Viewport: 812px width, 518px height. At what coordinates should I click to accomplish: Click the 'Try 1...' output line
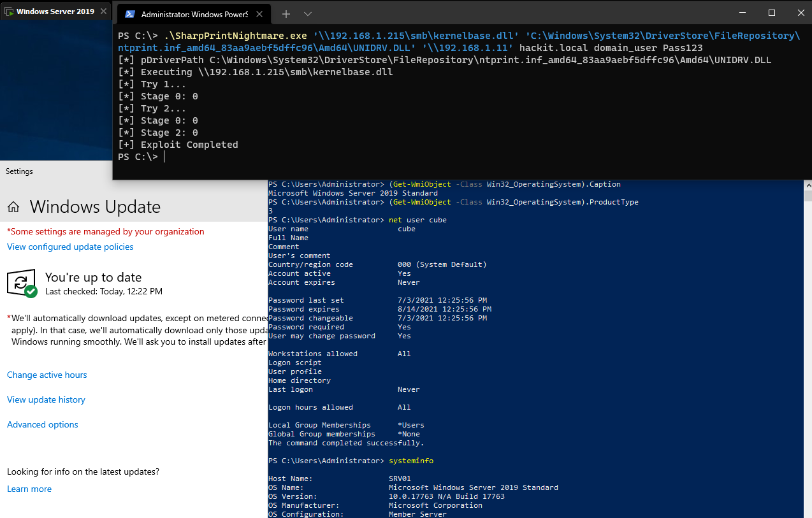click(152, 84)
